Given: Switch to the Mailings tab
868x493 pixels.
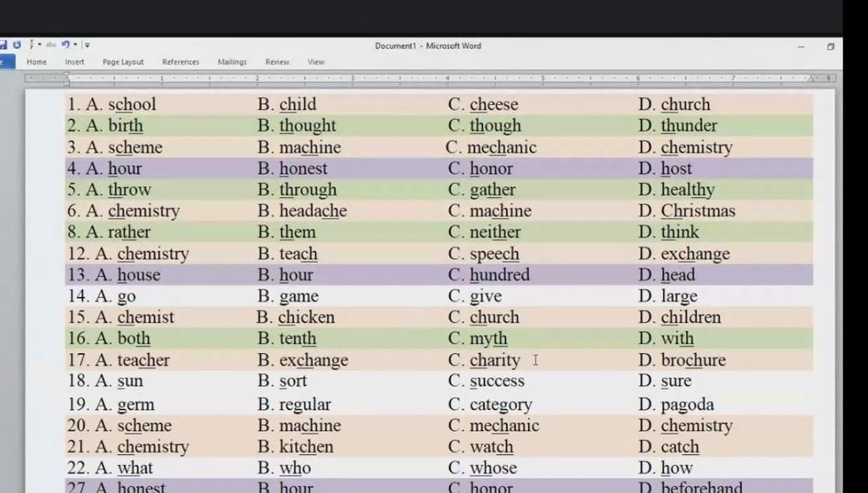Looking at the screenshot, I should pyautogui.click(x=232, y=62).
